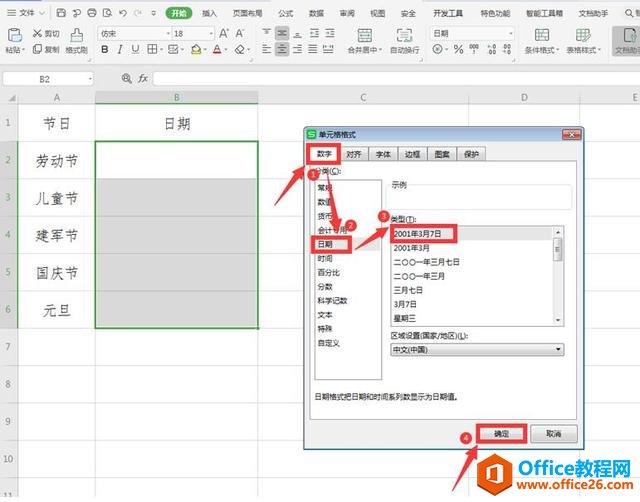Select the column B header
640x502 pixels.
[176, 97]
